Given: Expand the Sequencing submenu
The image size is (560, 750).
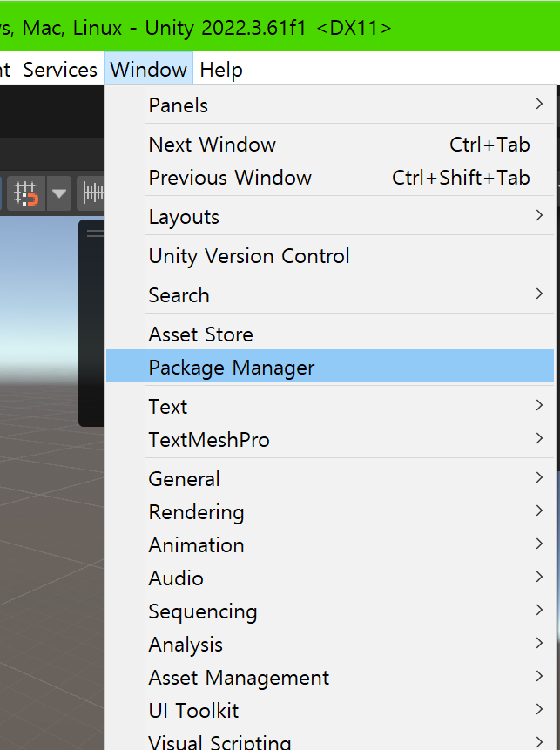Looking at the screenshot, I should (x=330, y=611).
